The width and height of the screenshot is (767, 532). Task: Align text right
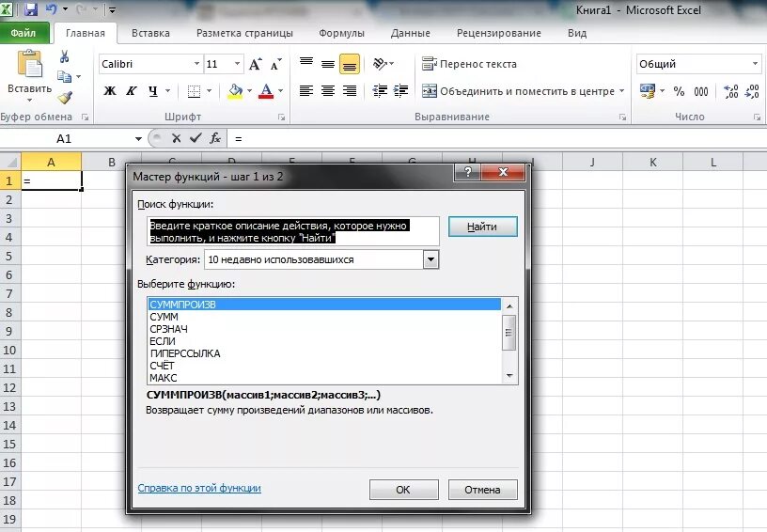click(x=350, y=91)
